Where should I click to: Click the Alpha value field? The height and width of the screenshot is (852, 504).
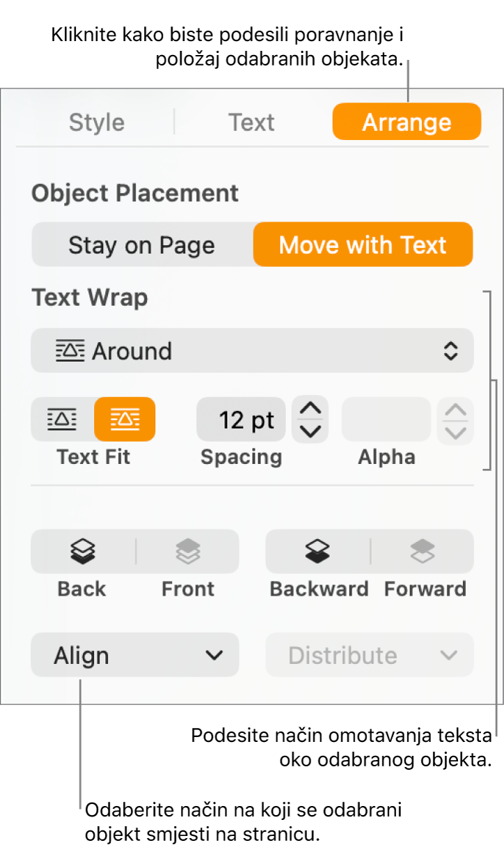[386, 420]
